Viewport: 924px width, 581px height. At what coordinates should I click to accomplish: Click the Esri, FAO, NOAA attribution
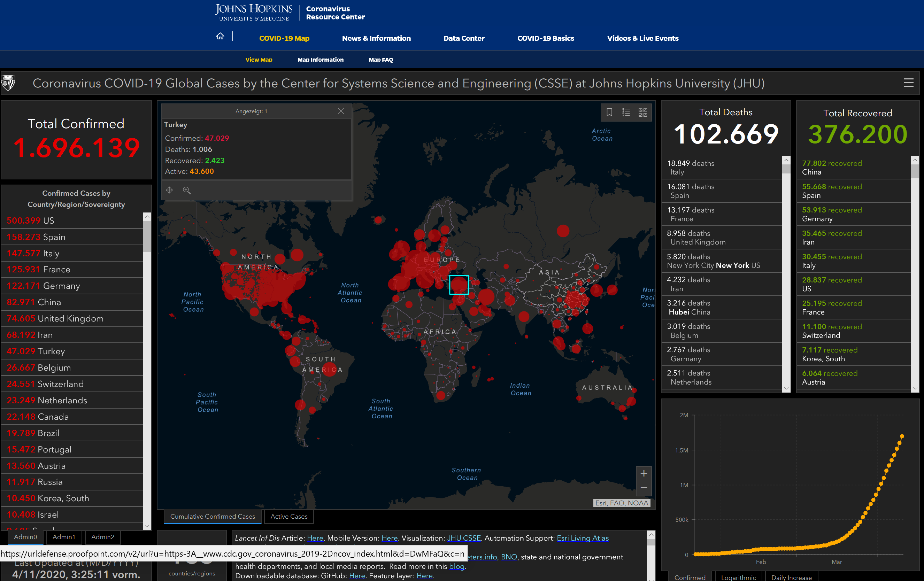(x=622, y=503)
